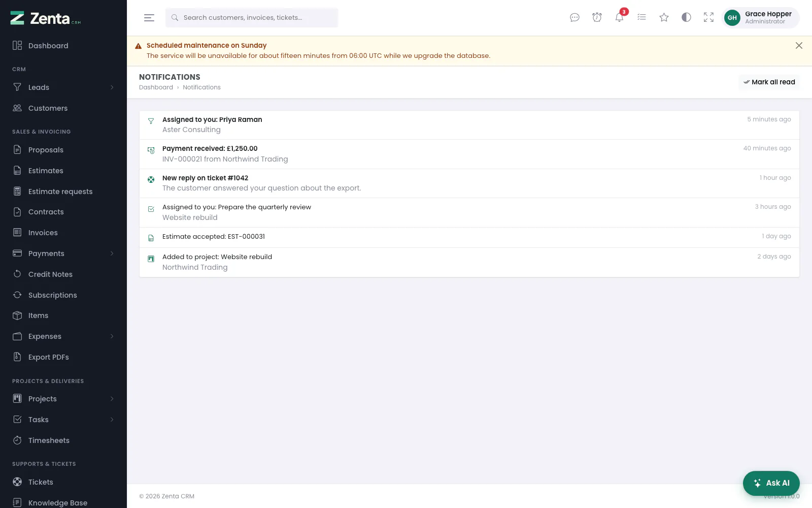
Task: Follow the Dashboard breadcrumb link
Action: [156, 87]
